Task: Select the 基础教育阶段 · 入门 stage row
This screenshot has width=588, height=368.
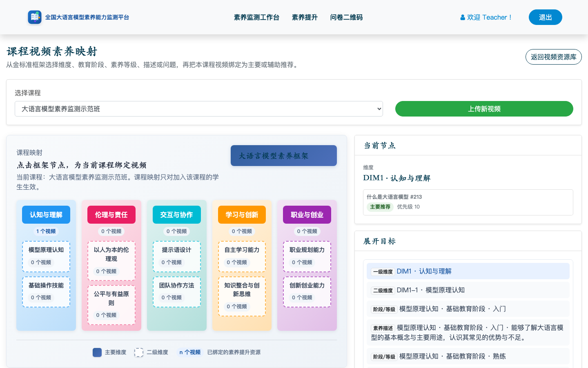Action: (468, 309)
